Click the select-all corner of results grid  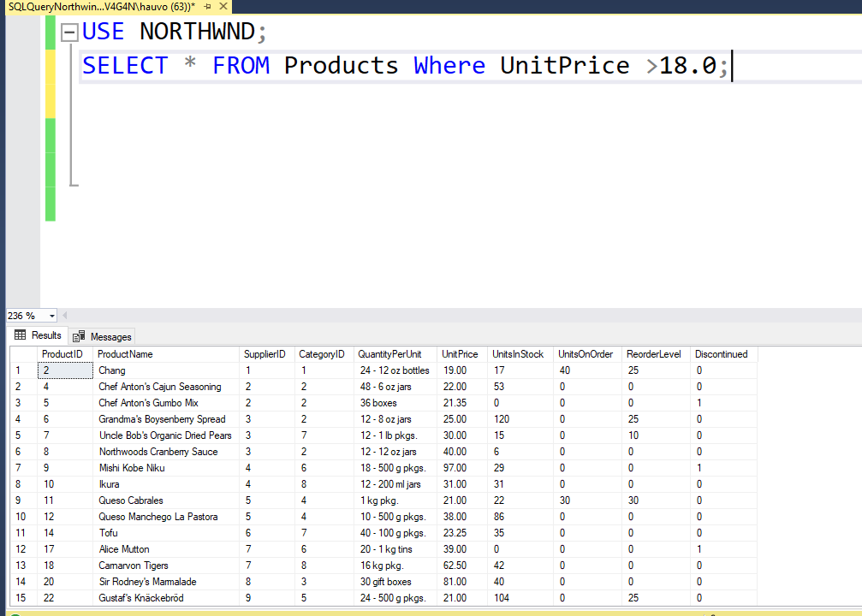(x=23, y=354)
